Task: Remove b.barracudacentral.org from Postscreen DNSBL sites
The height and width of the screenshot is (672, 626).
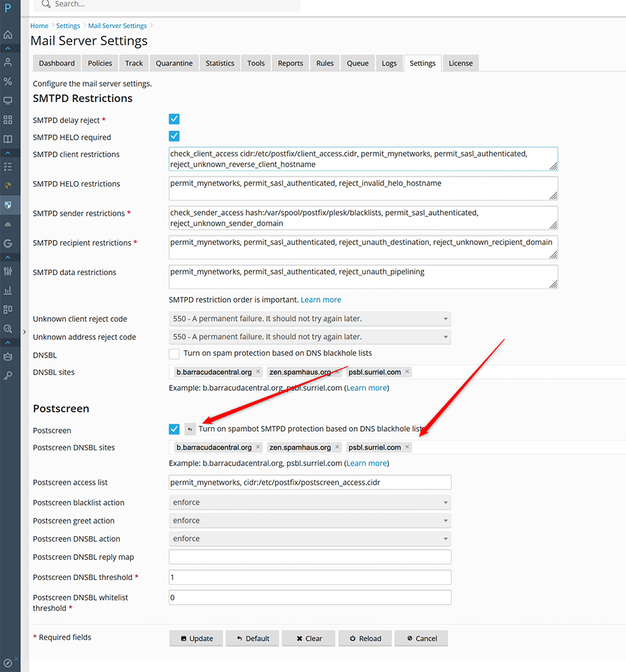Action: [x=258, y=447]
